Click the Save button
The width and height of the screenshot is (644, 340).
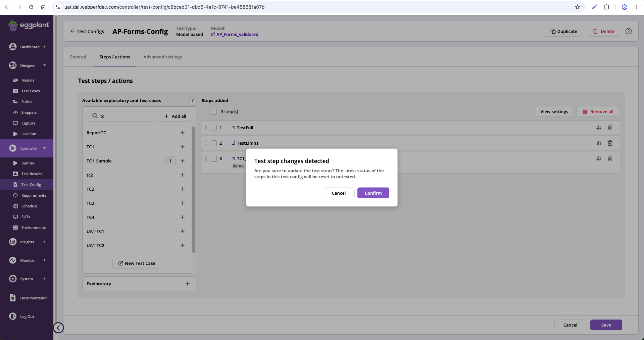tap(606, 325)
